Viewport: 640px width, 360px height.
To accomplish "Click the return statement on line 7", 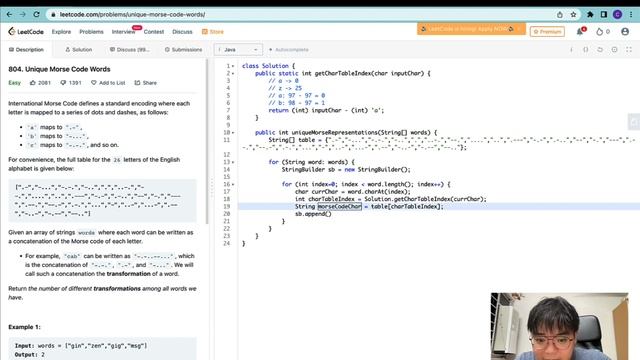I will 326,110.
